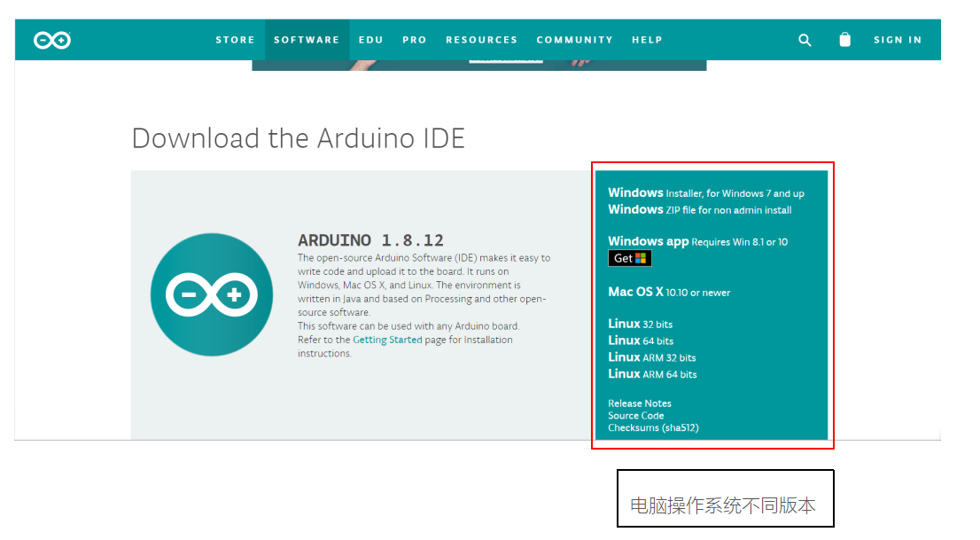Open the HELP menu item
980x540 pixels.
[x=647, y=40]
